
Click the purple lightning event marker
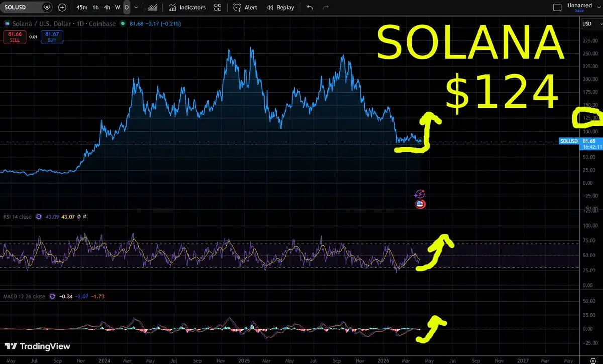420,194
